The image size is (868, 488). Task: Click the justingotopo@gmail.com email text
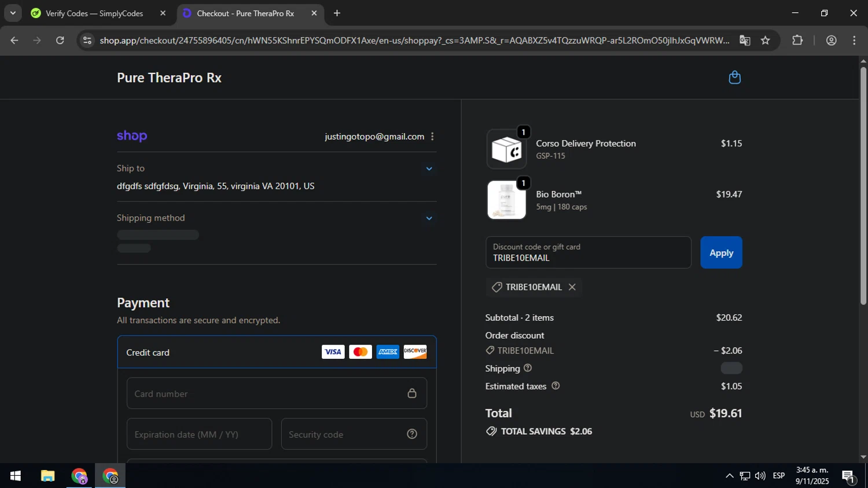point(374,137)
